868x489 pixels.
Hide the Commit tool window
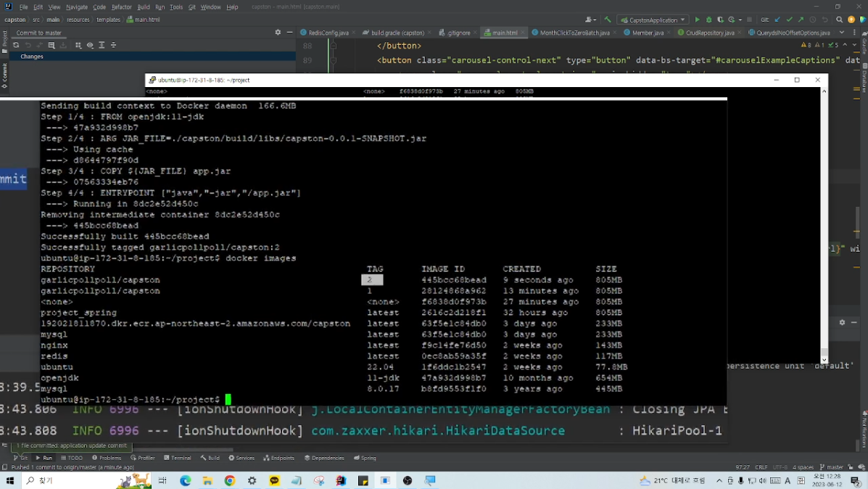click(x=289, y=33)
